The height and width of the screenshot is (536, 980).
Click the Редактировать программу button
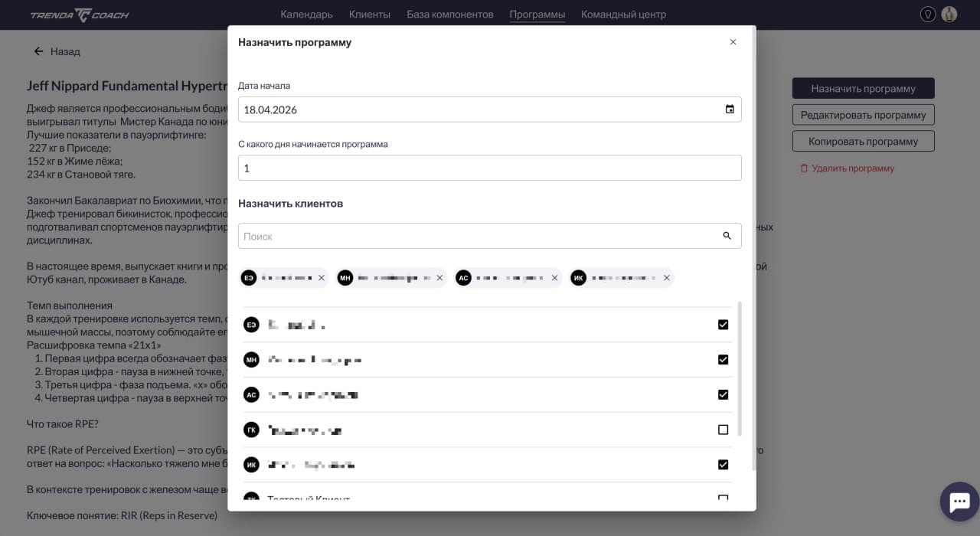tap(863, 114)
